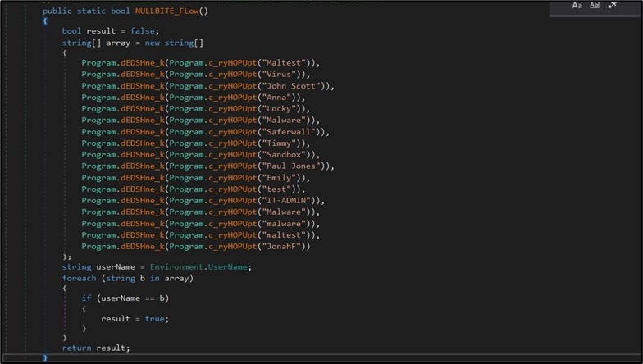
Task: Toggle the Match Case 'Aa' search option
Action: click(x=577, y=6)
